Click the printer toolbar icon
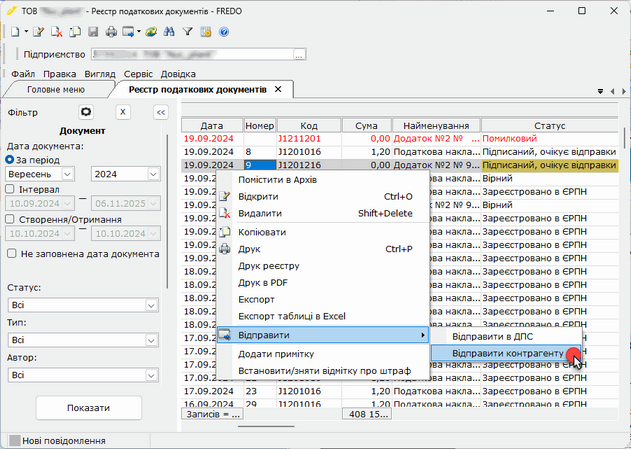The image size is (631, 449). pos(111,32)
